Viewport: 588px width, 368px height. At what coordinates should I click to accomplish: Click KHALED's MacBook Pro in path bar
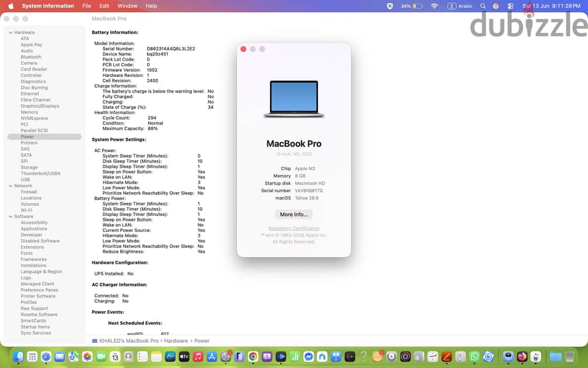click(129, 341)
